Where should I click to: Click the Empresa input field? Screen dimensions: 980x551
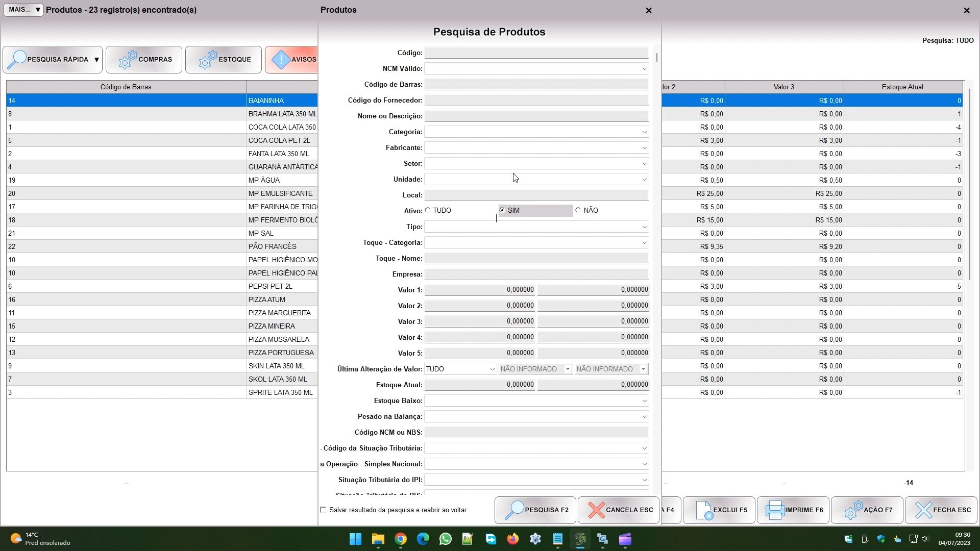pos(536,274)
